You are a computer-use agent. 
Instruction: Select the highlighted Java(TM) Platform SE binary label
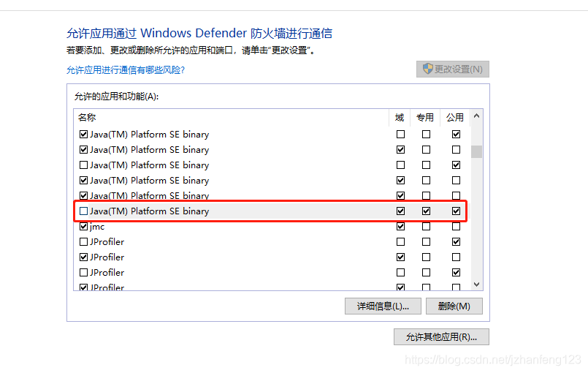tap(149, 211)
